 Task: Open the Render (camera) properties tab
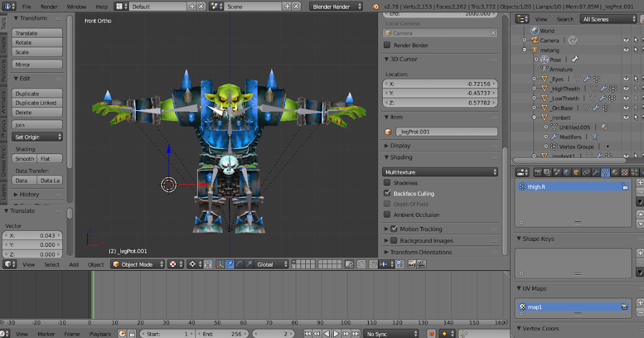(x=538, y=172)
